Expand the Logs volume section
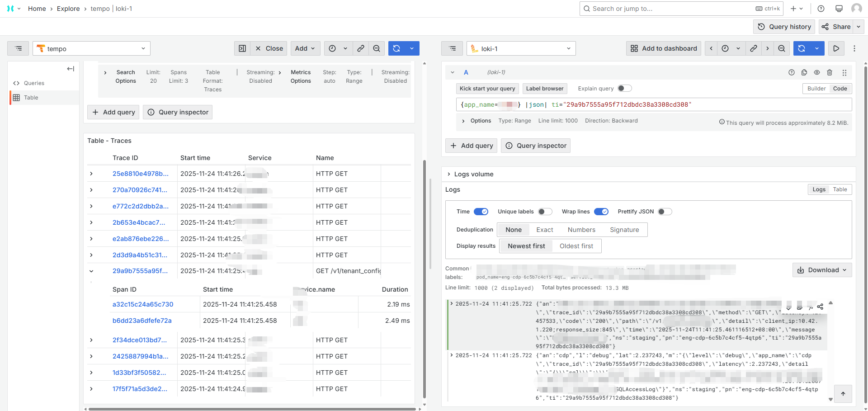This screenshot has height=411, width=868. (x=449, y=174)
